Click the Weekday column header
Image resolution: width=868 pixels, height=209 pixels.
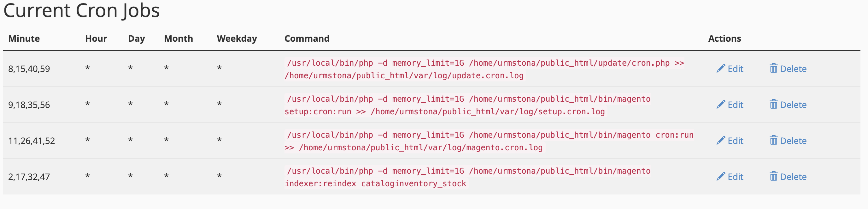[x=237, y=39]
